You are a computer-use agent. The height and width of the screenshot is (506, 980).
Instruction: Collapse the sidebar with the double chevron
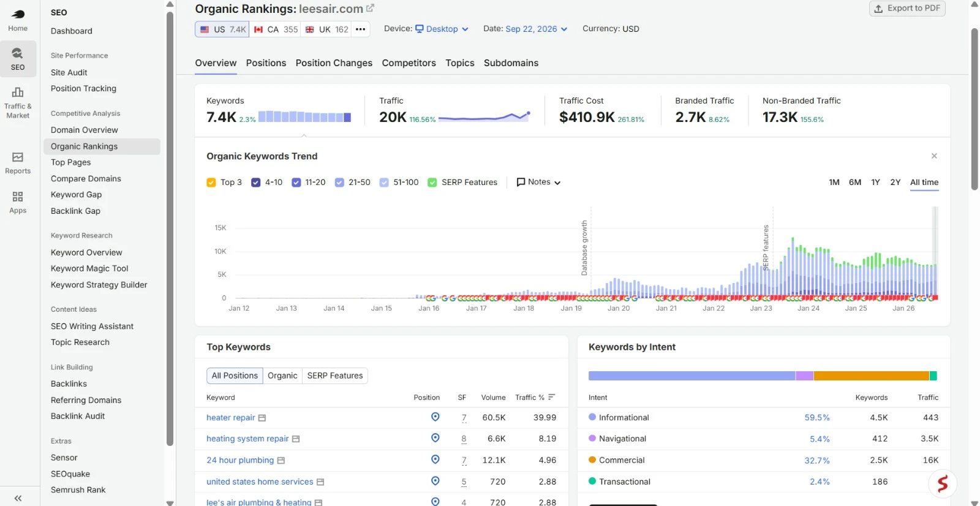(x=18, y=498)
